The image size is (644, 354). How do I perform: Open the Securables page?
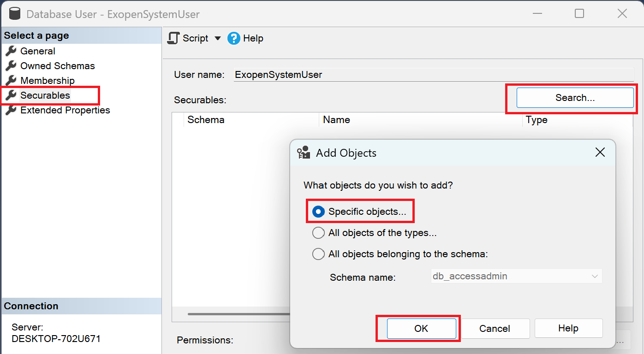point(45,95)
